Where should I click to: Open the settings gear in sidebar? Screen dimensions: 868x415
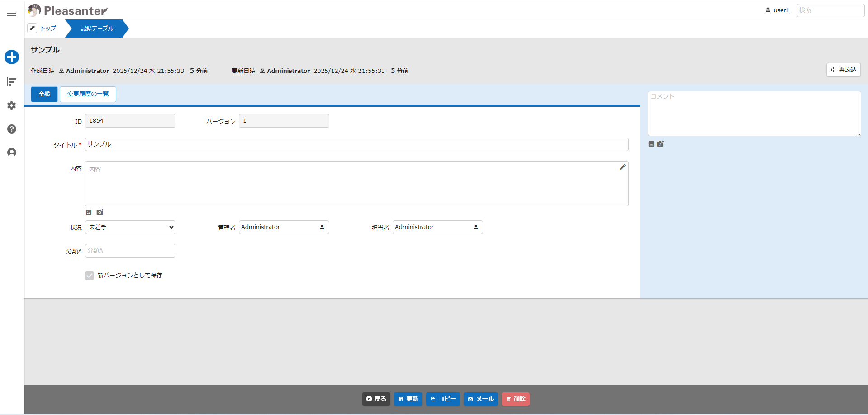[12, 105]
